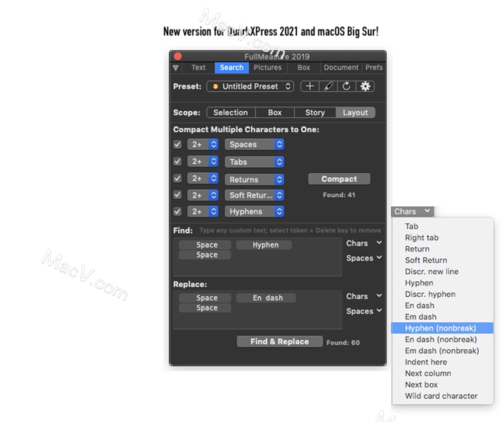This screenshot has height=422, width=504.
Task: Switch to the Document tab
Action: [x=341, y=68]
